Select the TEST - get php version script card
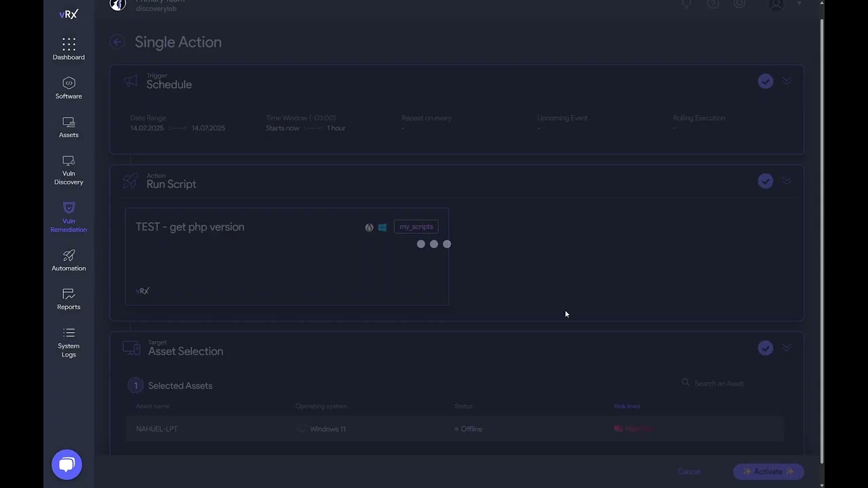The image size is (868, 488). [x=287, y=257]
